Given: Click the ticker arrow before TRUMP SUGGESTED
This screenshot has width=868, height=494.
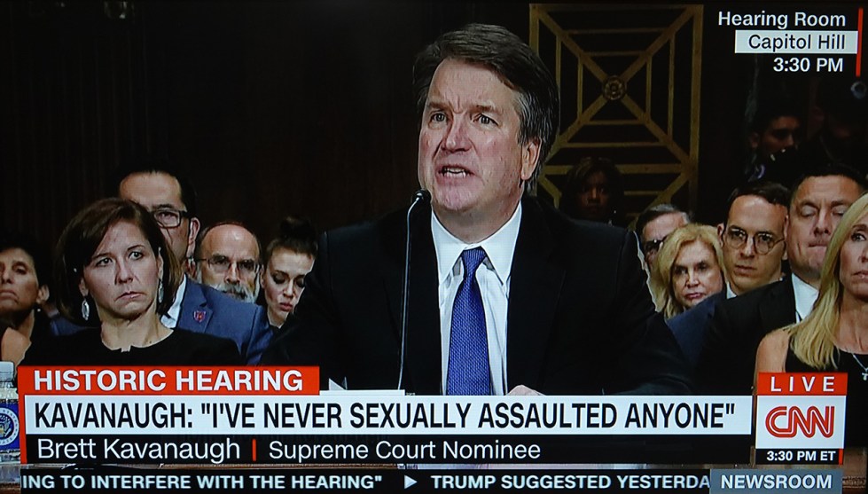Looking at the screenshot, I should pos(411,482).
